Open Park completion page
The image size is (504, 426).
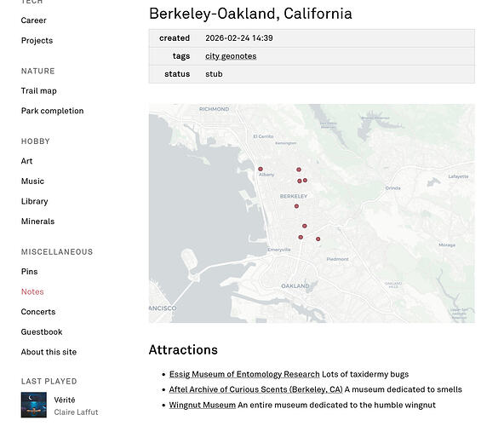coord(53,111)
